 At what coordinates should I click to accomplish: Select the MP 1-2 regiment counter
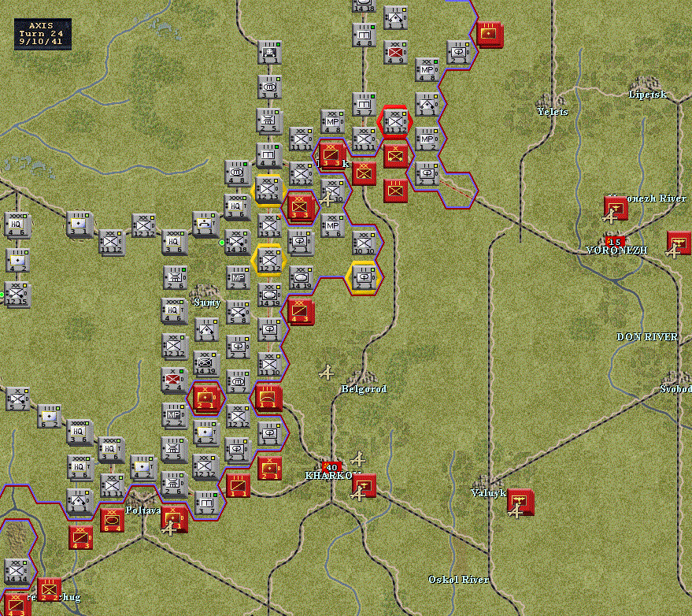pos(427,139)
